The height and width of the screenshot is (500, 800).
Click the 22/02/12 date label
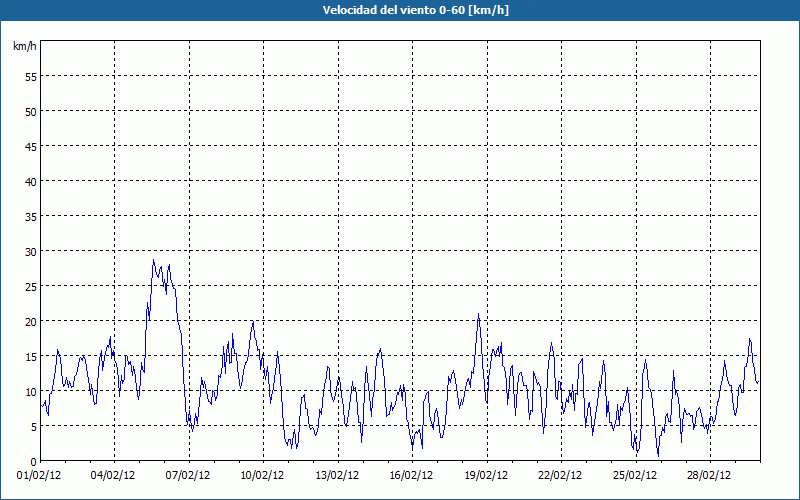click(x=560, y=476)
